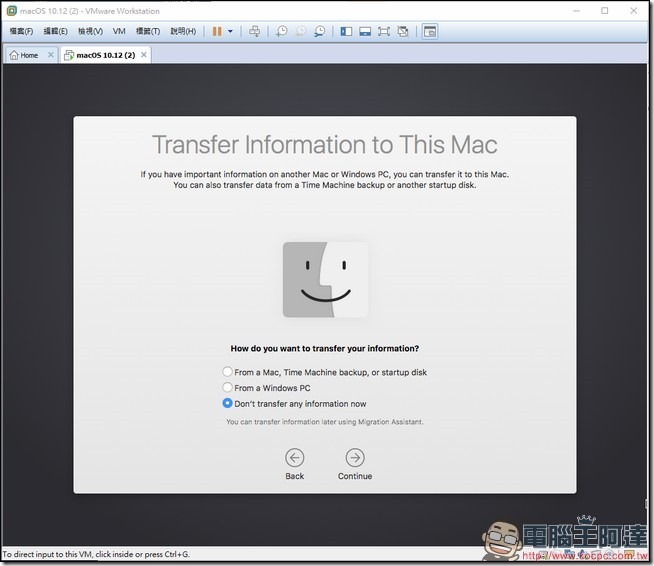Select From a Windows PC option
This screenshot has width=654, height=566.
pyautogui.click(x=227, y=387)
